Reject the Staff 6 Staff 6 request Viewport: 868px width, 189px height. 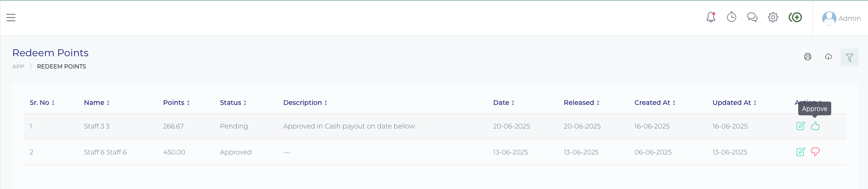coord(815,152)
